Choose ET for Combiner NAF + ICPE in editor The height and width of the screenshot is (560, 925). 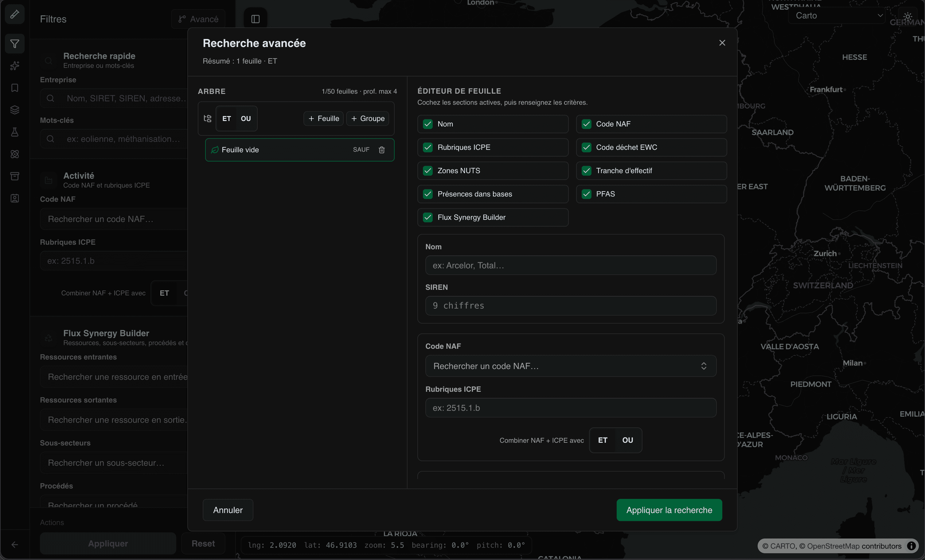[603, 440]
